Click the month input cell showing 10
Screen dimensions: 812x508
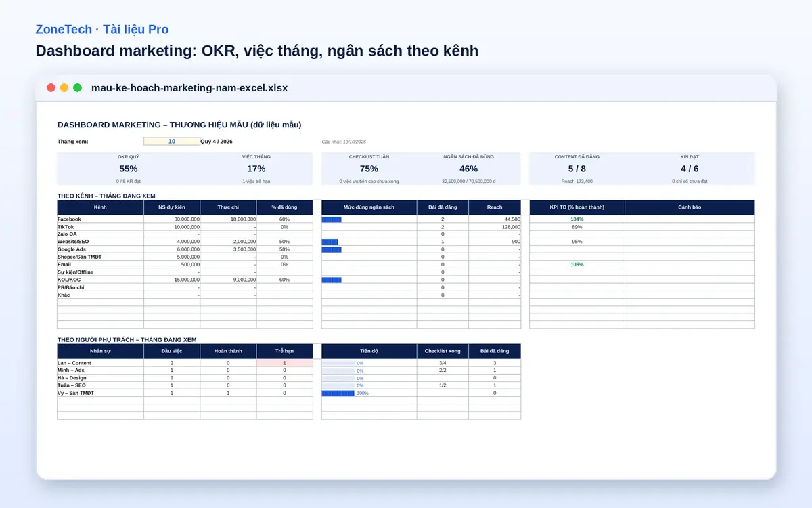click(x=172, y=142)
